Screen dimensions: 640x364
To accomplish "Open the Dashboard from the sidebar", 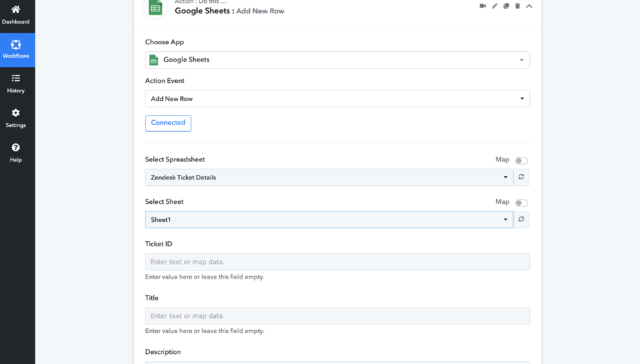I will [16, 15].
